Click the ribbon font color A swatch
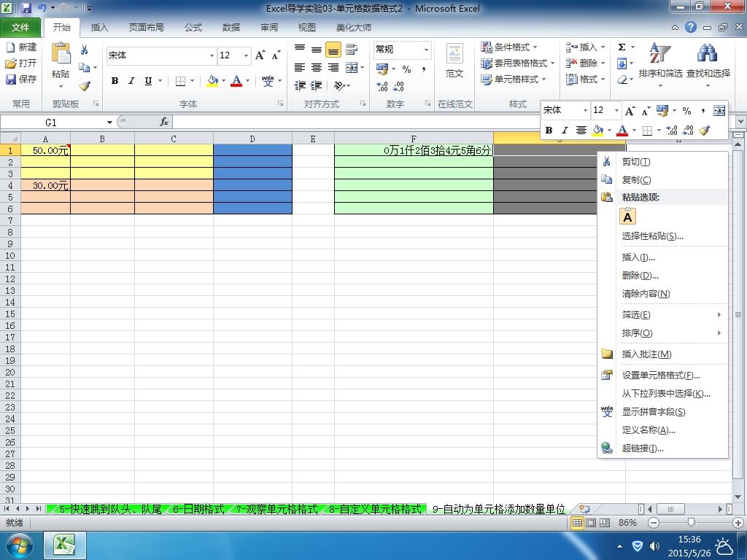Viewport: 747px width, 560px height. click(236, 80)
